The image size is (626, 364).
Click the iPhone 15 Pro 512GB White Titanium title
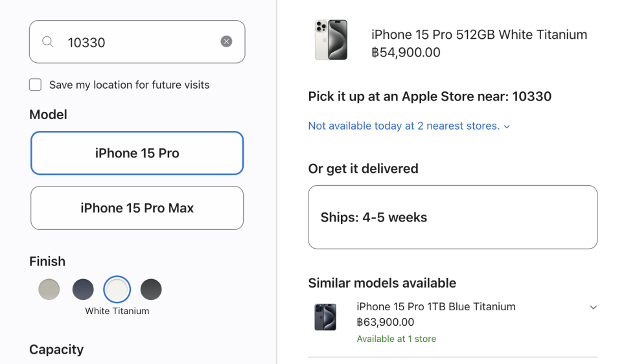click(479, 35)
